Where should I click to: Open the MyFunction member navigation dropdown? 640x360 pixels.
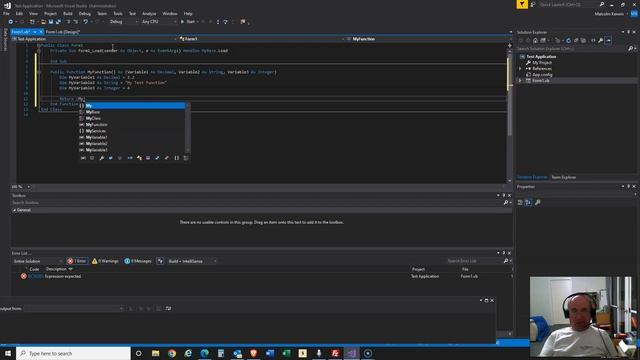coord(429,39)
